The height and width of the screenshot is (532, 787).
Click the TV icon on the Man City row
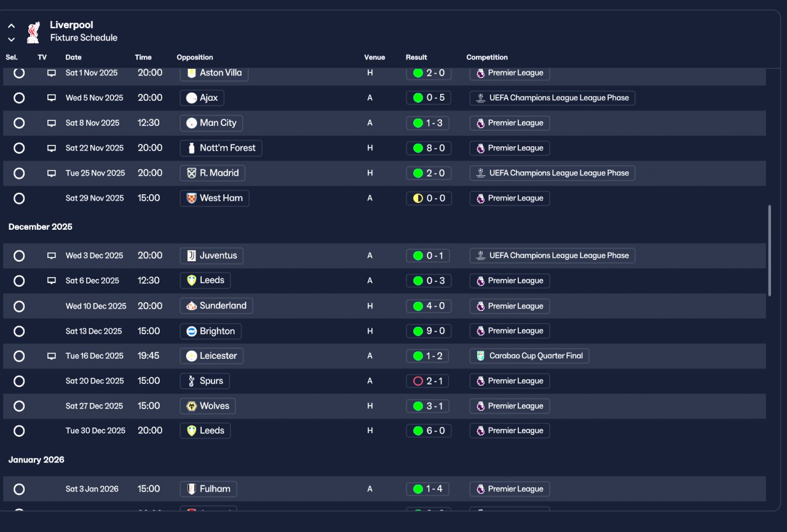(x=52, y=123)
